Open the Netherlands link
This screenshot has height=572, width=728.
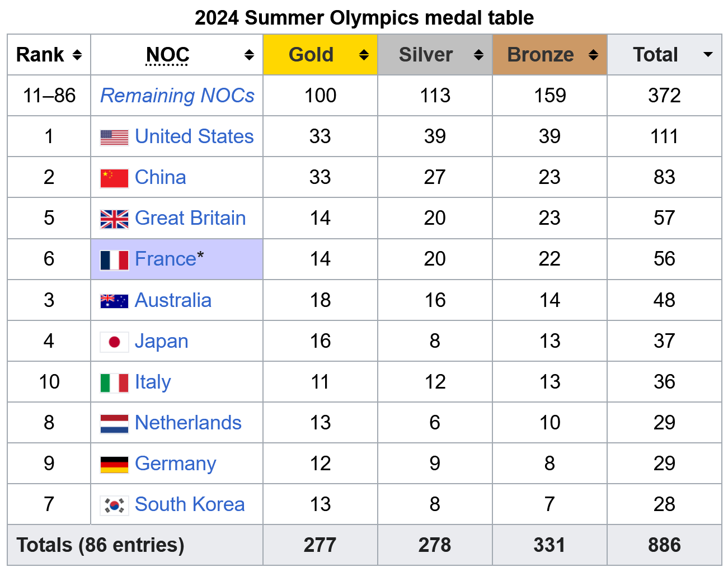click(x=188, y=423)
